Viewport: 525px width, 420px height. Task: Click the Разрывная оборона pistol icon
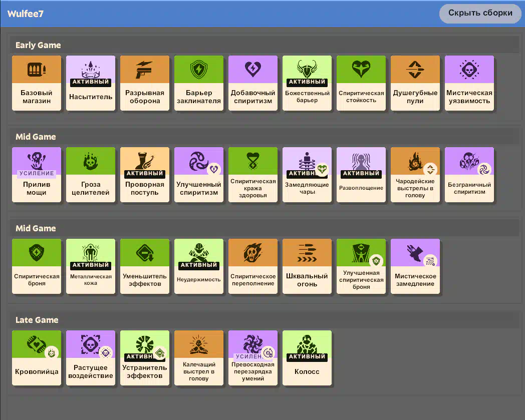[x=145, y=69]
